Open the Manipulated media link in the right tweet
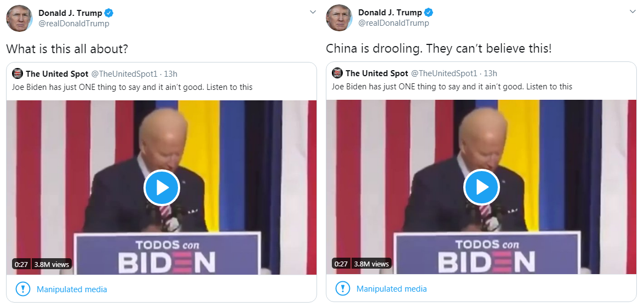 (392, 289)
